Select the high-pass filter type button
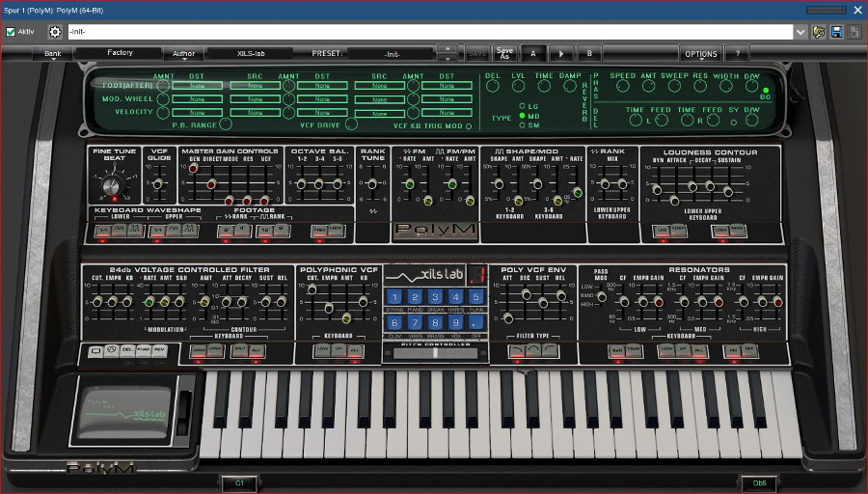868x494 pixels. 550,350
